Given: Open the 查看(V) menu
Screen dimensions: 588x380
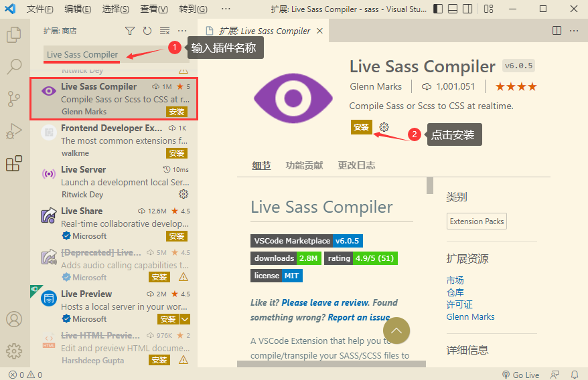Looking at the screenshot, I should (154, 9).
